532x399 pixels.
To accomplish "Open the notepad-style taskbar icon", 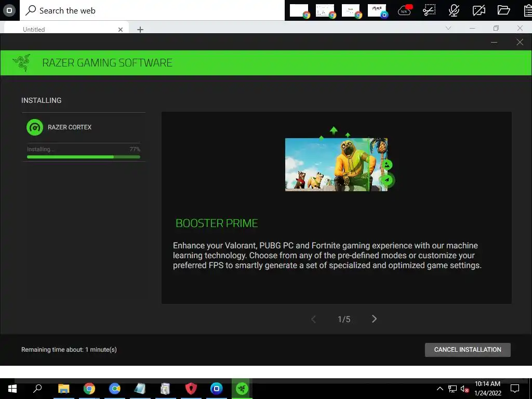I will 140,389.
